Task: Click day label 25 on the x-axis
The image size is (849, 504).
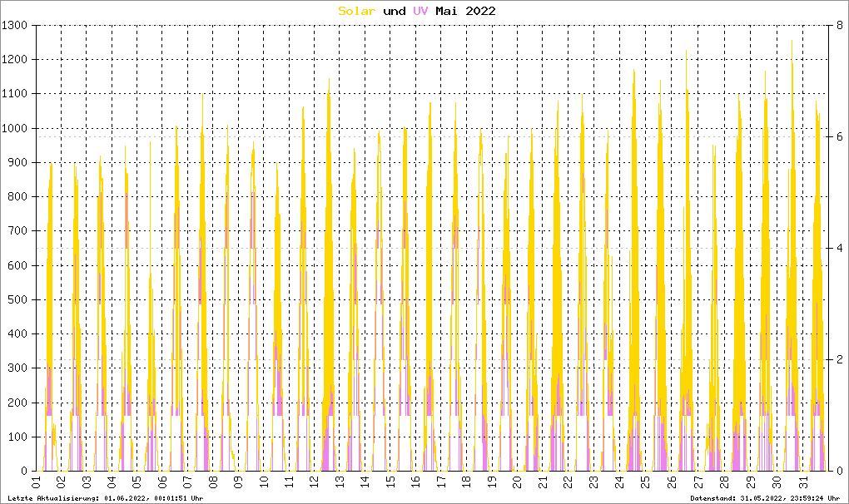Action: coord(643,482)
